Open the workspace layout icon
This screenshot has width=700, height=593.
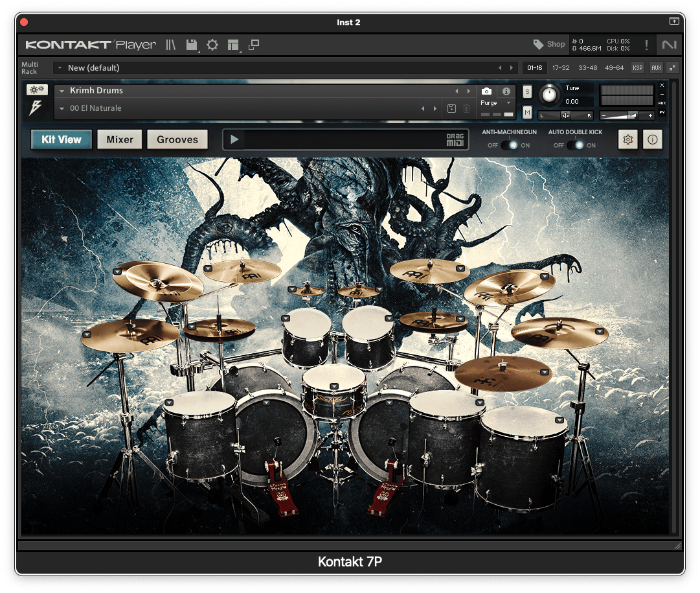point(233,45)
